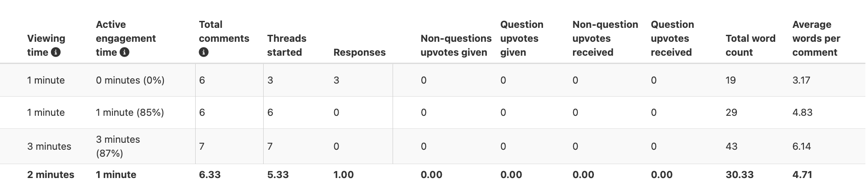Sort by Total word count
This screenshot has width=868, height=195.
coord(750,45)
